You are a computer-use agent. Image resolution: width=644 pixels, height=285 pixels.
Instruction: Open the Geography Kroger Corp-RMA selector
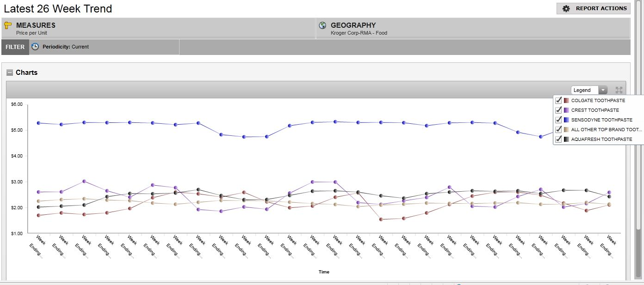(x=359, y=33)
